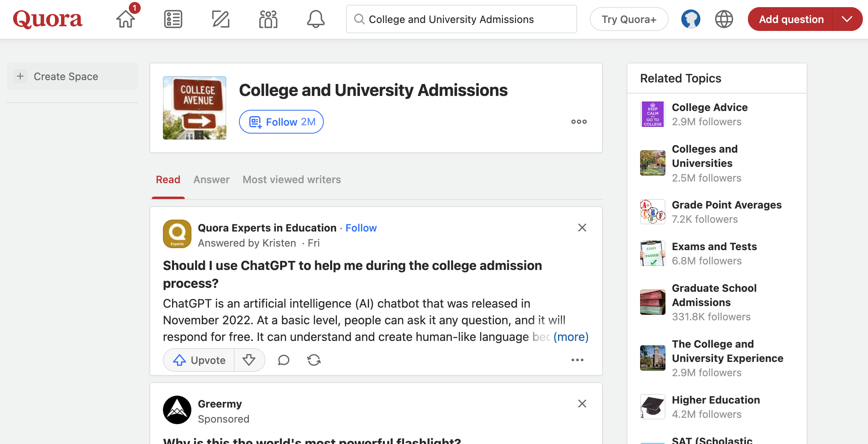
Task: Open the Spaces people icon
Action: point(268,19)
